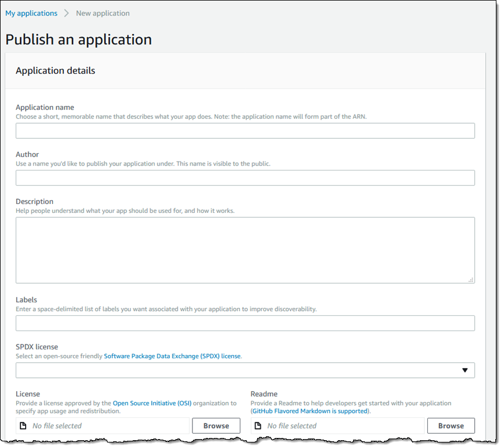The height and width of the screenshot is (448, 502).
Task: Browse for a Readme file
Action: click(x=451, y=426)
